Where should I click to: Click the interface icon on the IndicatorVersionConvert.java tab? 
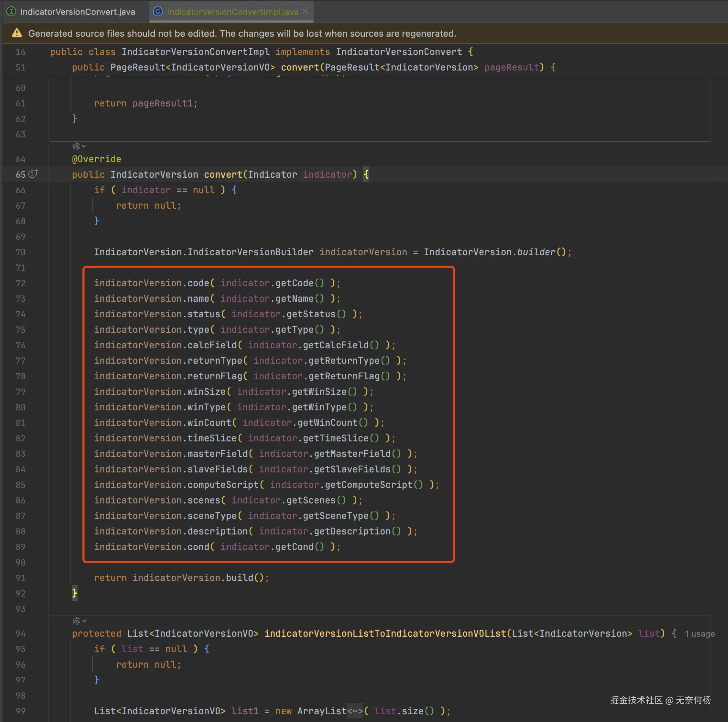(x=12, y=12)
